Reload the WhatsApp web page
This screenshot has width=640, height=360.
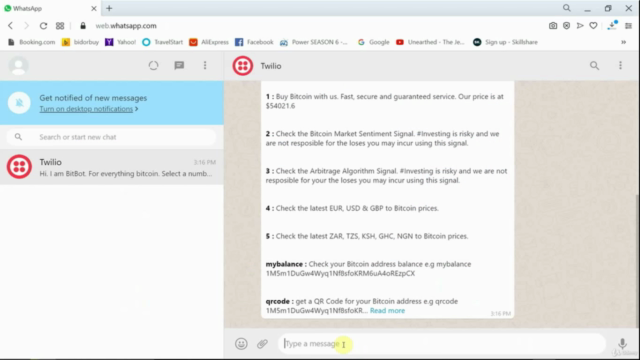pos(43,26)
